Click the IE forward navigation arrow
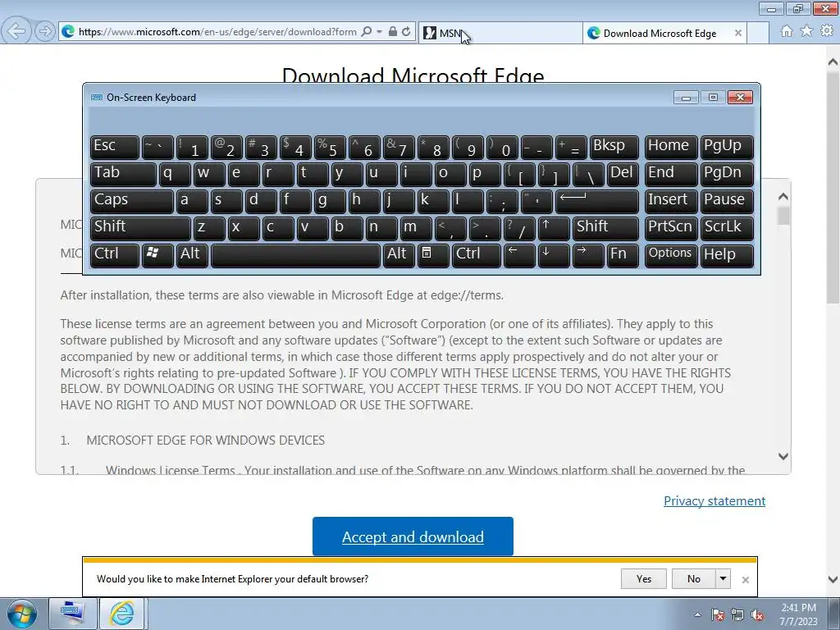Screen dimensions: 840x630 click(45, 32)
